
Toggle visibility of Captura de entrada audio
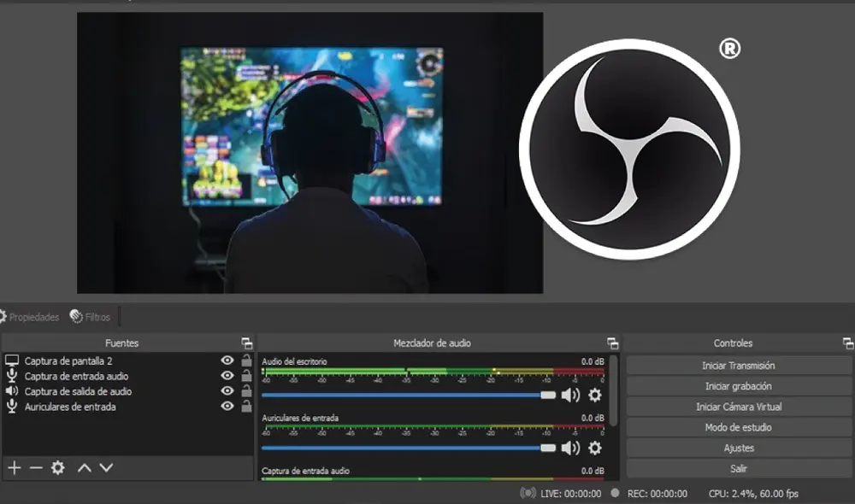[227, 376]
